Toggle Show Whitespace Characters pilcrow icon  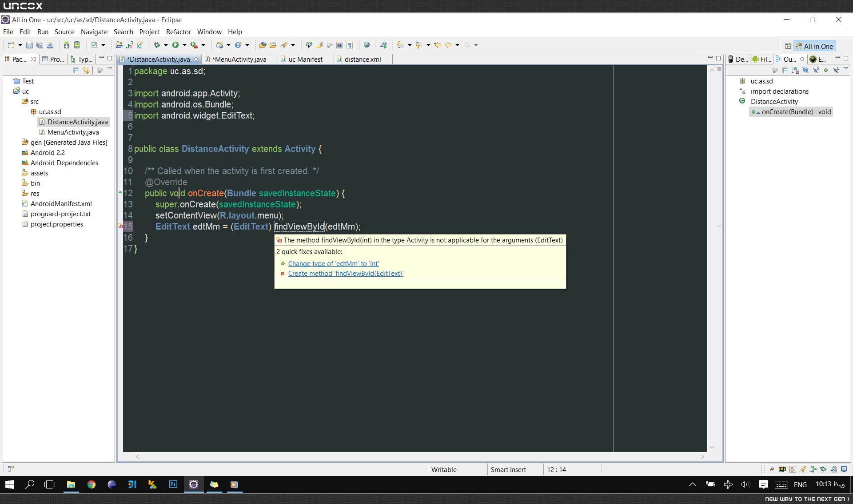click(x=350, y=45)
